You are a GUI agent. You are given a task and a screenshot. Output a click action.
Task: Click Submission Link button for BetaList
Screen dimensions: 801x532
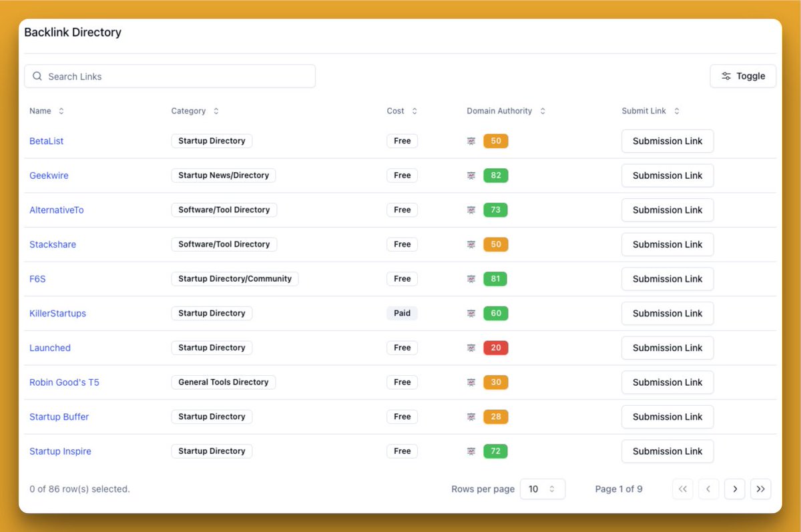coord(667,141)
